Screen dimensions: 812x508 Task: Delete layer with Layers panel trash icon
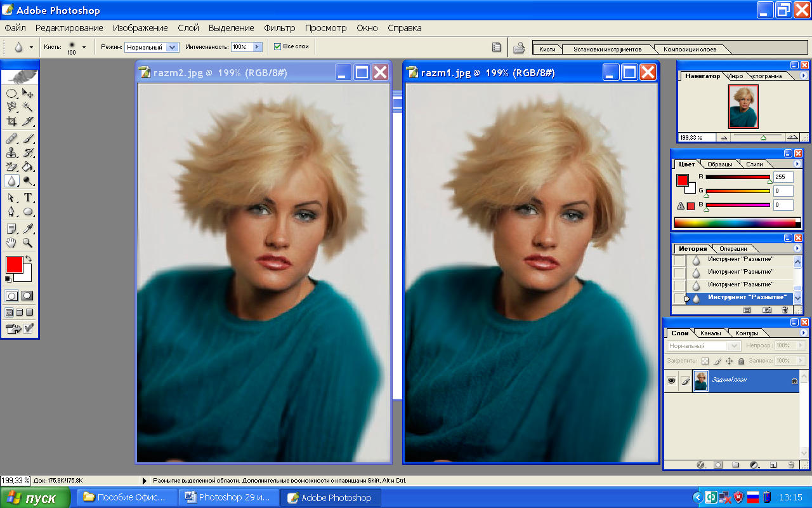pyautogui.click(x=792, y=465)
